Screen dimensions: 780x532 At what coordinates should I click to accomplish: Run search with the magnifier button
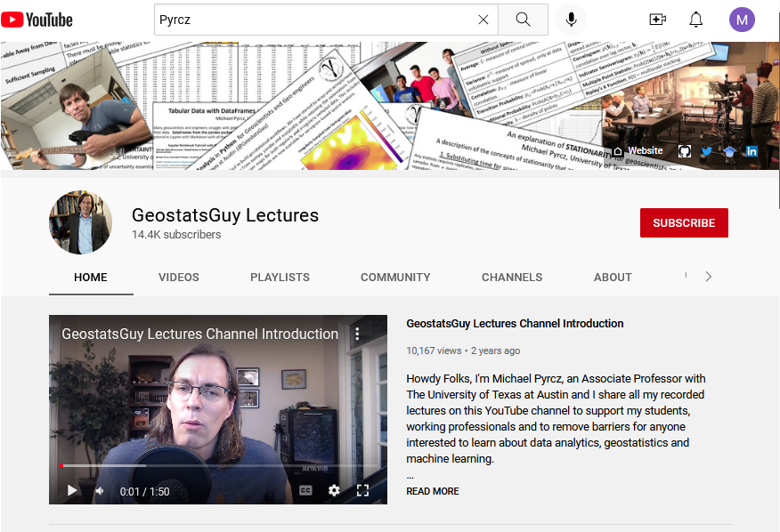click(523, 20)
